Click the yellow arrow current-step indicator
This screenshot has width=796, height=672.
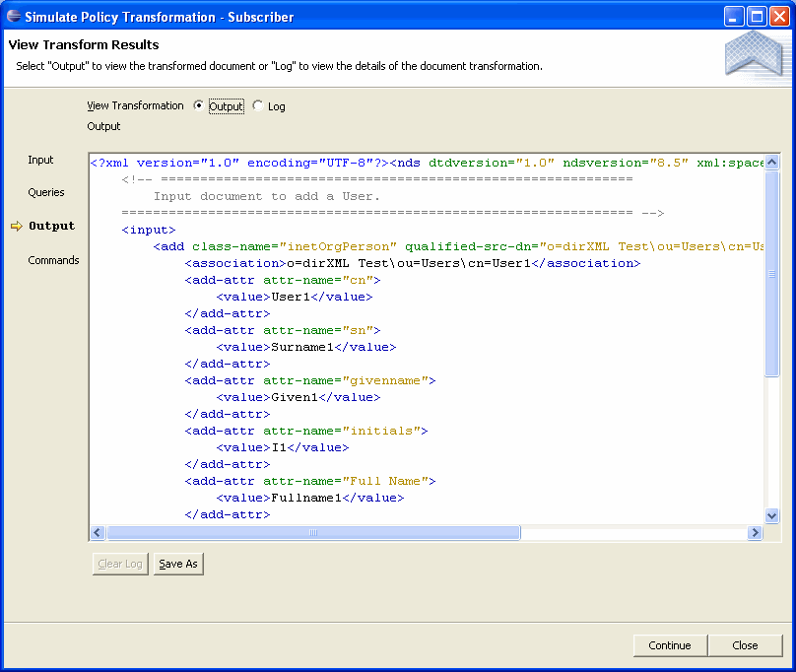tap(16, 227)
